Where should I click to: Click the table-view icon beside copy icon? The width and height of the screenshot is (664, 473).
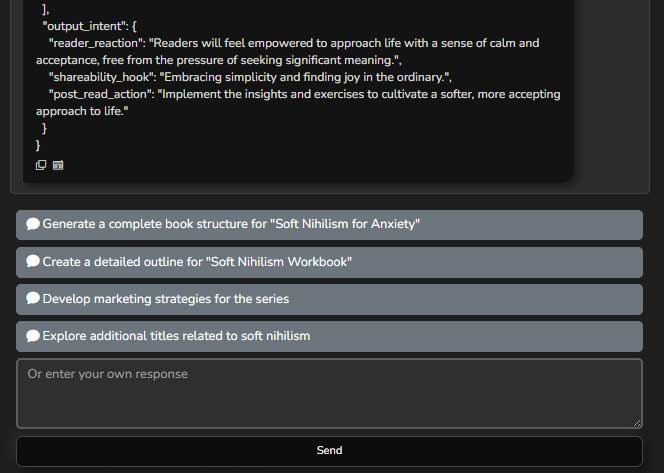(x=58, y=165)
